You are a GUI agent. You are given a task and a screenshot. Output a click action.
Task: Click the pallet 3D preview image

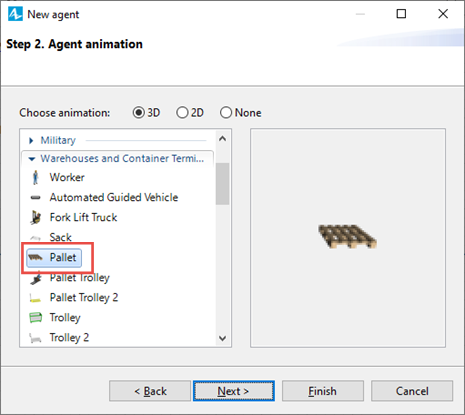347,236
